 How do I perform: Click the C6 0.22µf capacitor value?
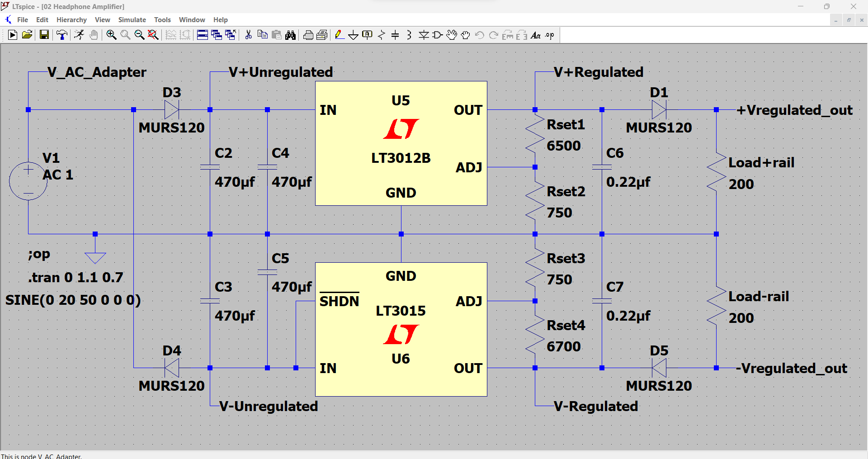click(x=628, y=182)
